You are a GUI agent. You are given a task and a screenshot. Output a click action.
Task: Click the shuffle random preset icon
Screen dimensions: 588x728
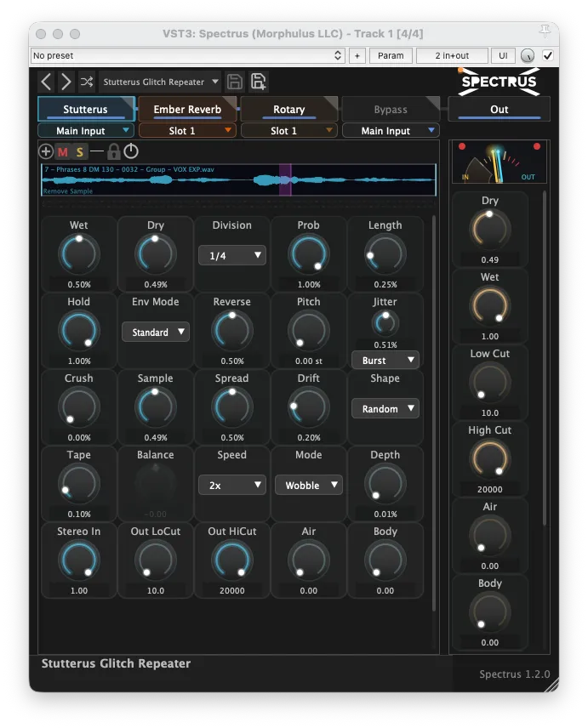point(87,82)
